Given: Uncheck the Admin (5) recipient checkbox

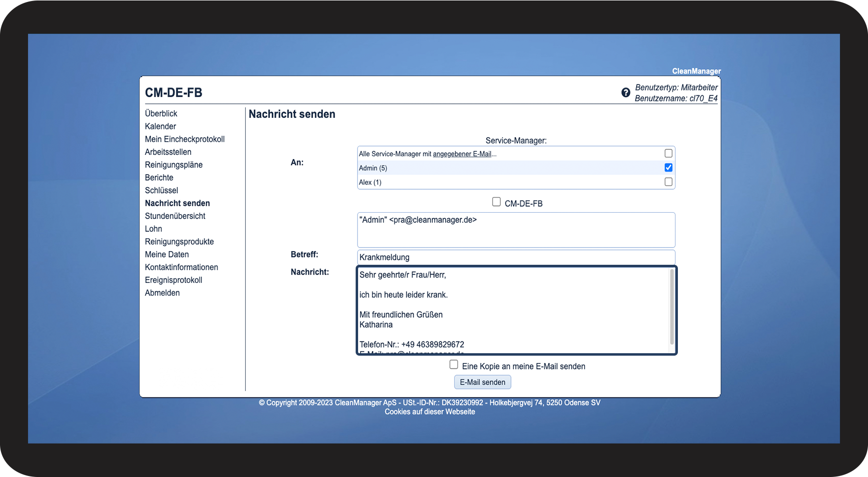Looking at the screenshot, I should tap(668, 168).
